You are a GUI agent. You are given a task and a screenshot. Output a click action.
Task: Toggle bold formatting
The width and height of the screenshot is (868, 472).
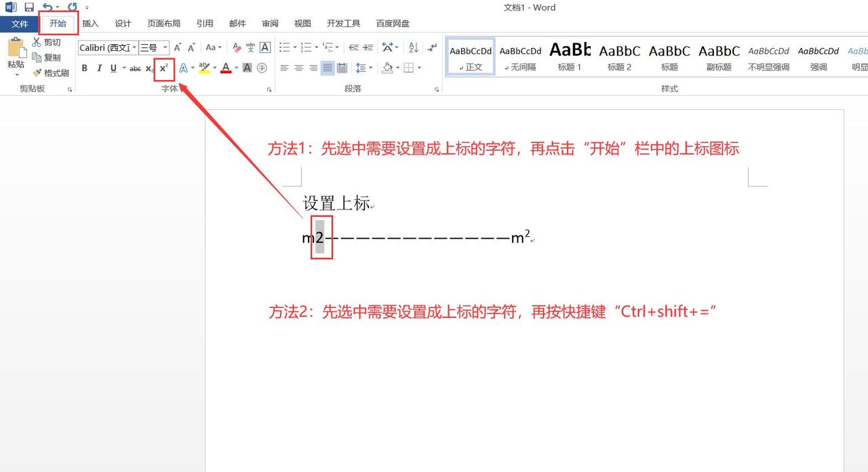84,68
